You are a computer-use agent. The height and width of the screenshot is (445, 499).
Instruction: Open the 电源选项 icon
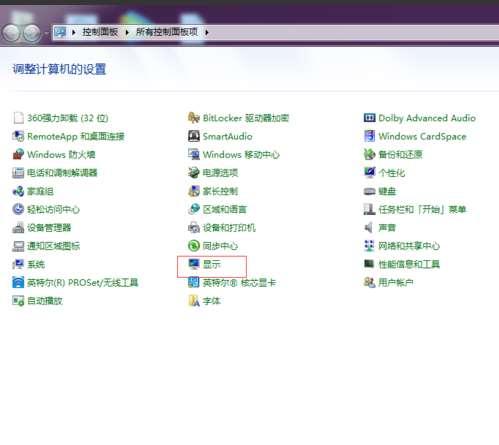pos(194,173)
